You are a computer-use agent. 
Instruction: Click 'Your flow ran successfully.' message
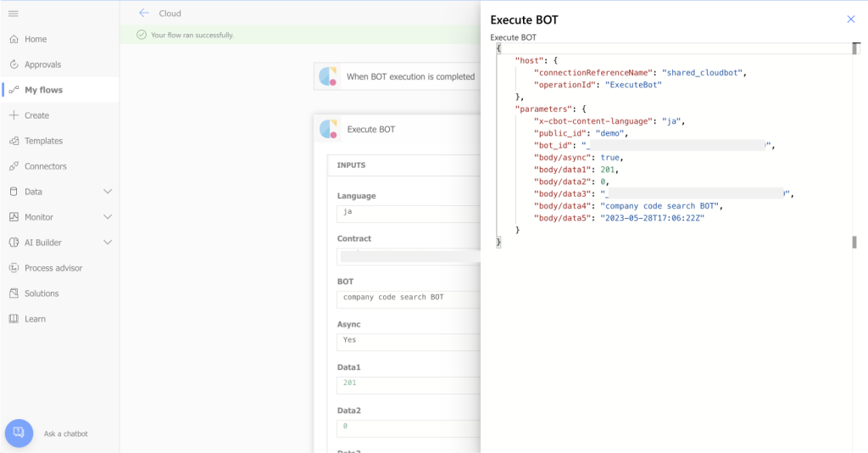[x=192, y=35]
